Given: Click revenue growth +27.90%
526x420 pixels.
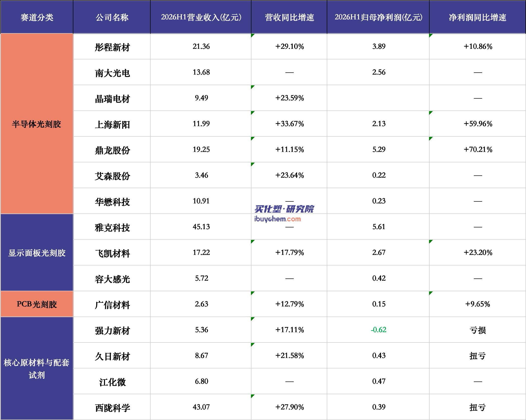Looking at the screenshot, I should [289, 407].
